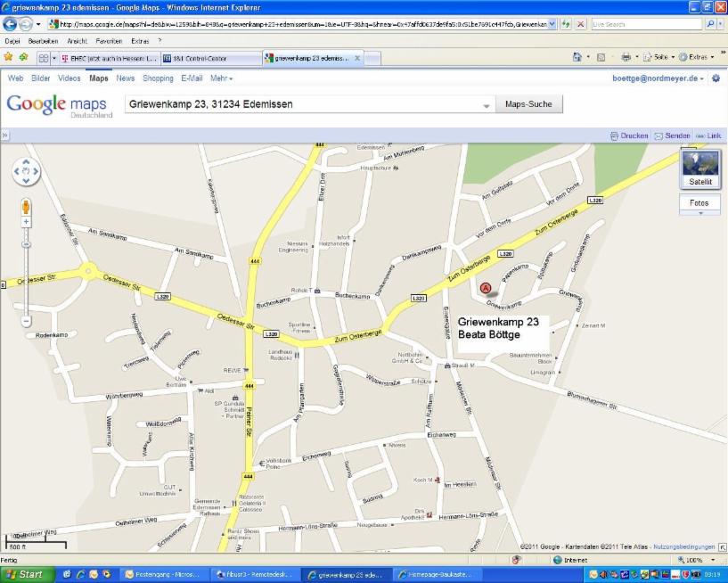Viewport: 728px width, 583px height.
Task: Click the map zoom slider handle
Action: [x=26, y=243]
